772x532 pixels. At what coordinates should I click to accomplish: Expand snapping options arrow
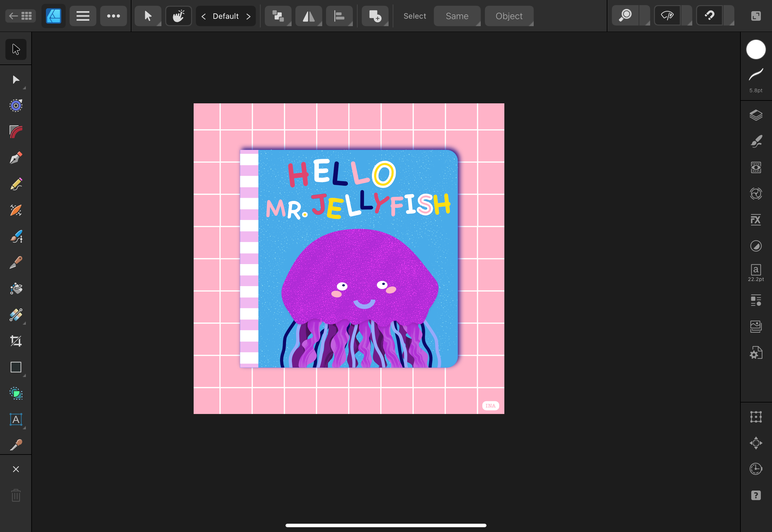point(729,16)
